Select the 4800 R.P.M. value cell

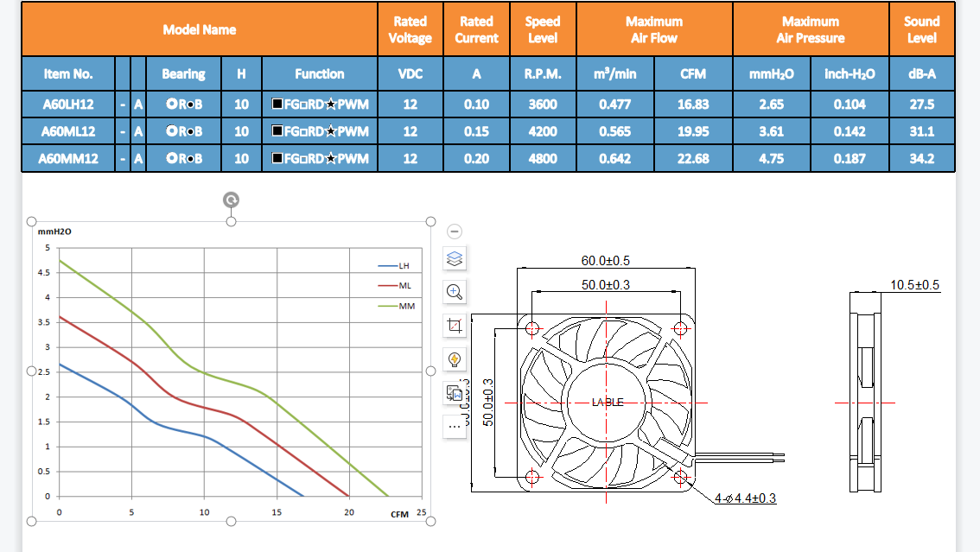543,159
